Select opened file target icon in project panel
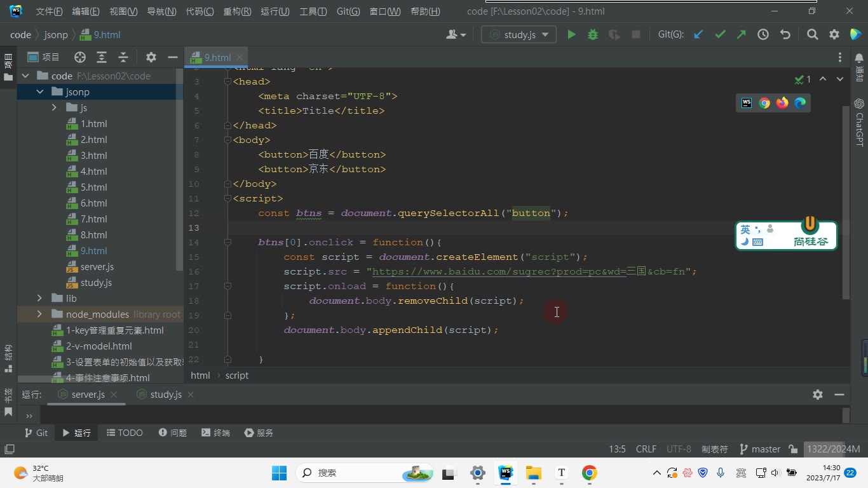 click(80, 57)
